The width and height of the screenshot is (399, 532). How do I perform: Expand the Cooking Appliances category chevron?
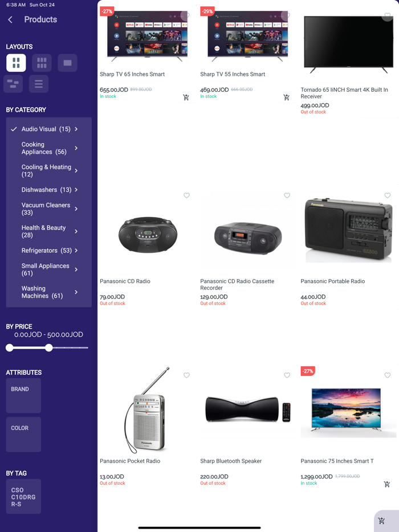[76, 148]
